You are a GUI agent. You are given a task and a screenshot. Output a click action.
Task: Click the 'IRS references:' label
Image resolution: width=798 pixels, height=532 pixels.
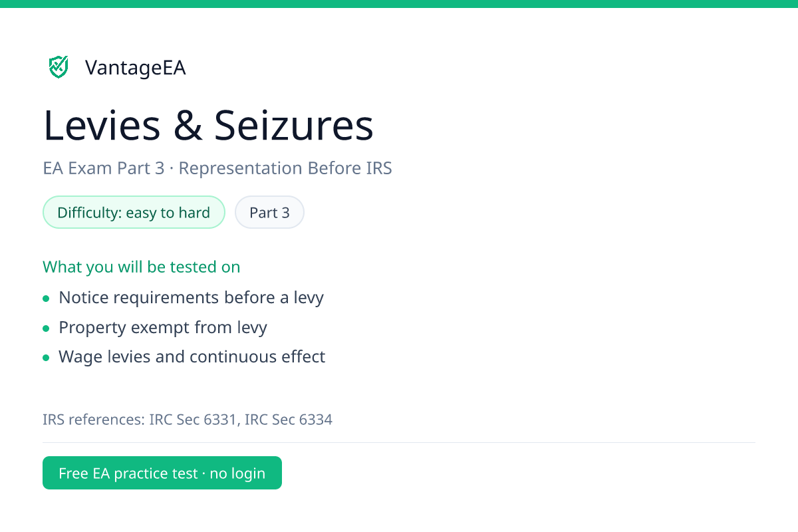[x=94, y=420]
